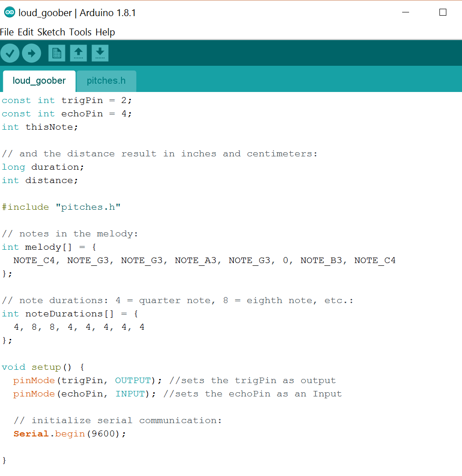The image size is (462, 476).
Task: Open the Edit menu
Action: [25, 32]
